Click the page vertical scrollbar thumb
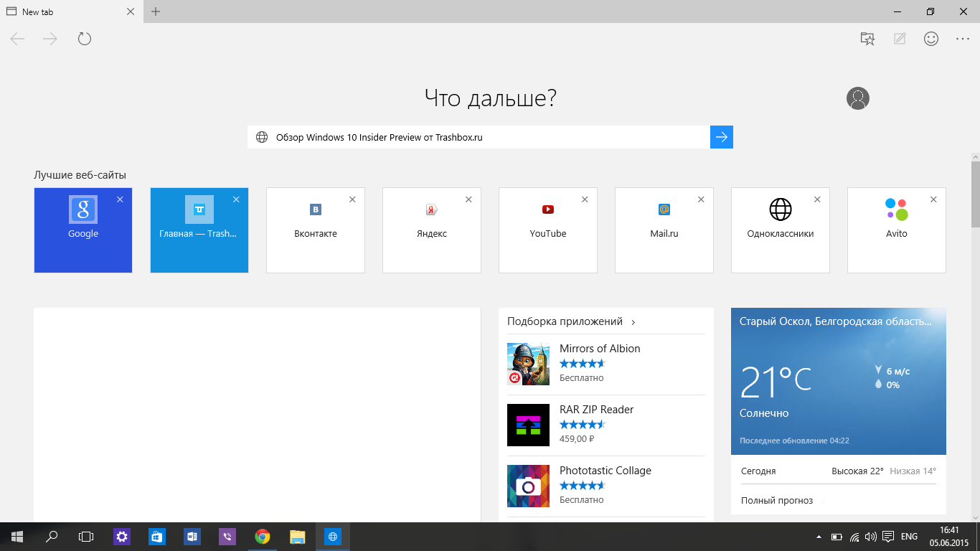980x551 pixels. click(x=975, y=194)
